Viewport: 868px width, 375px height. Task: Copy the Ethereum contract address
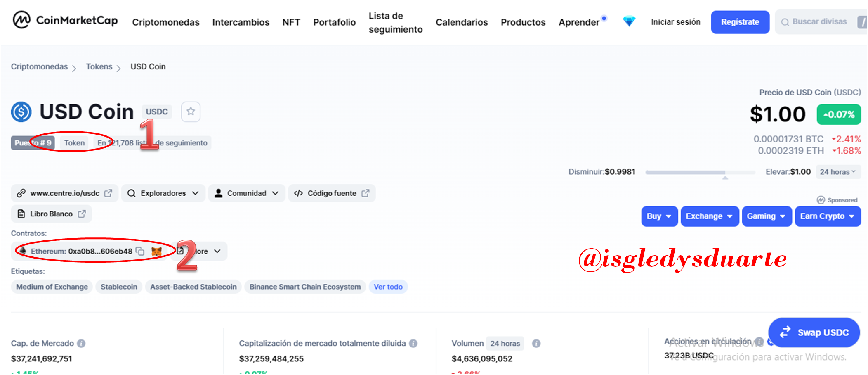click(140, 251)
